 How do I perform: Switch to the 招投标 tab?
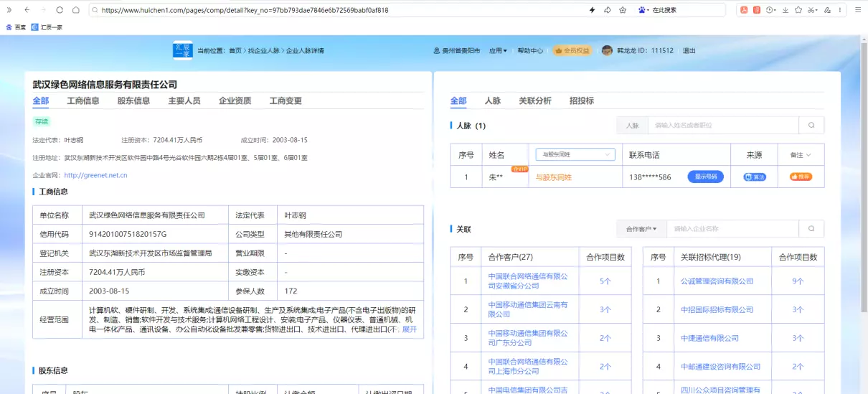coord(582,101)
